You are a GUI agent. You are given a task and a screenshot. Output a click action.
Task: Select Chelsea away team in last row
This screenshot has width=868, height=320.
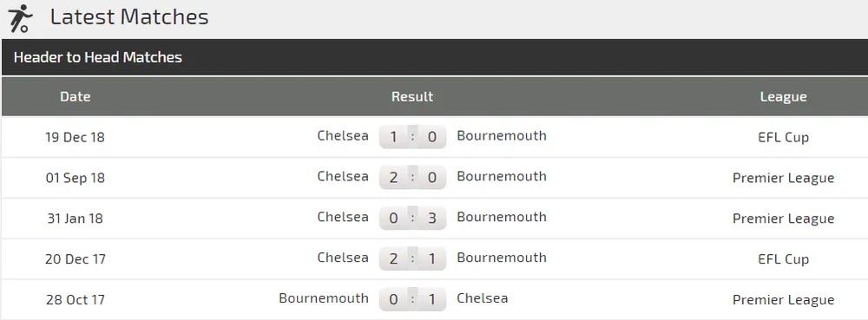pos(482,298)
